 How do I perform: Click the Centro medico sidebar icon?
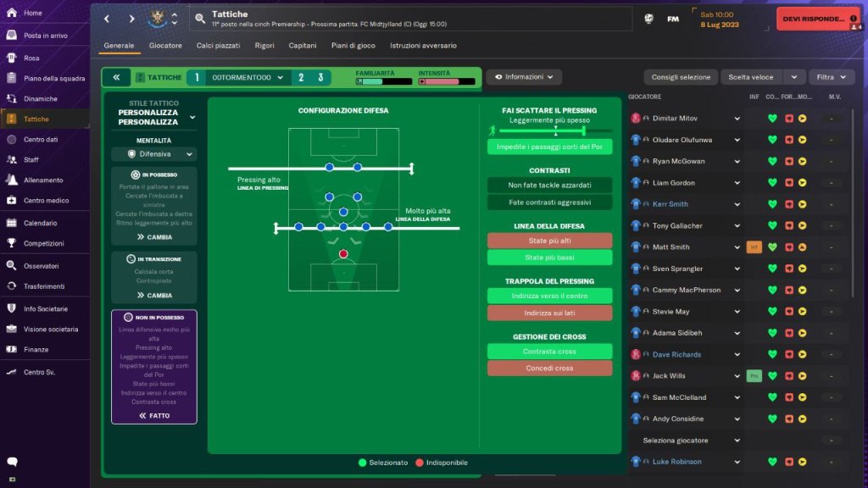[11, 201]
